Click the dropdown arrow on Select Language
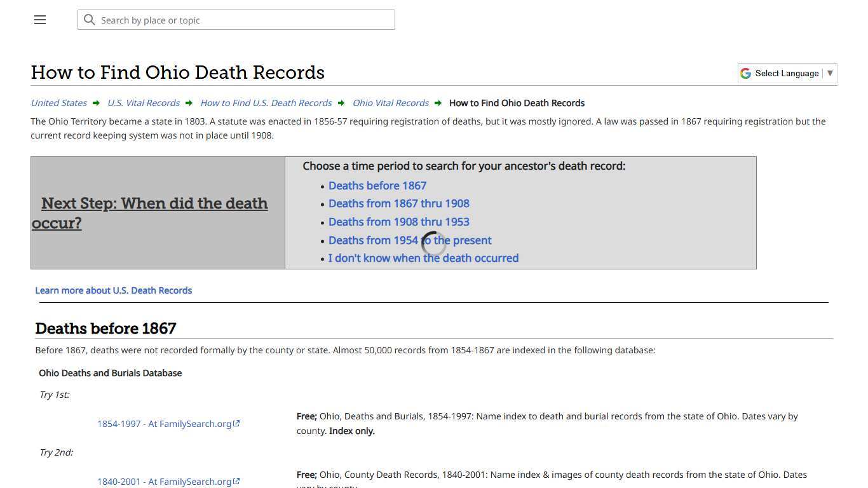The image size is (868, 488). (830, 73)
